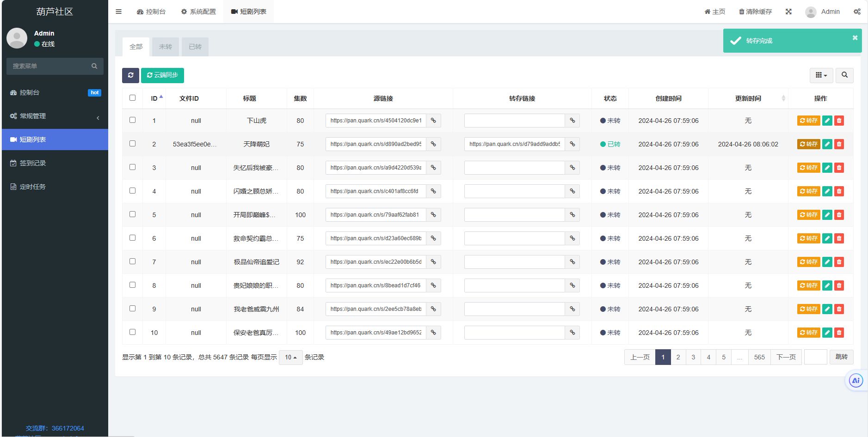Switch to the 未转 filter tab

166,47
